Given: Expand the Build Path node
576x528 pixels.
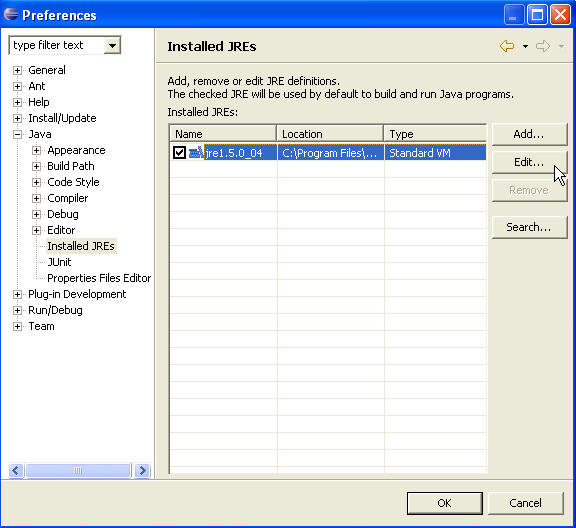Looking at the screenshot, I should [36, 166].
